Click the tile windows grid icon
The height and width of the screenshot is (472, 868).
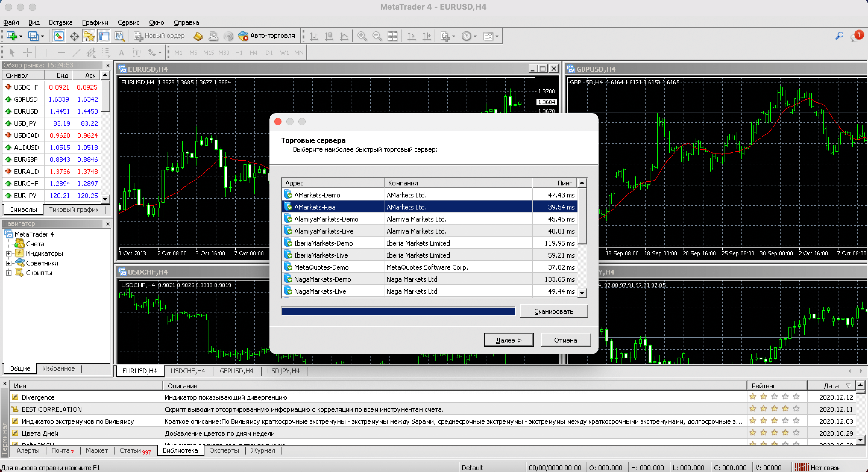pyautogui.click(x=392, y=36)
